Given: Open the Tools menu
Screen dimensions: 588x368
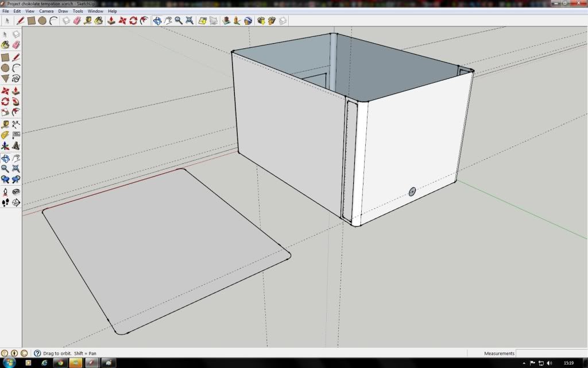Looking at the screenshot, I should point(78,11).
